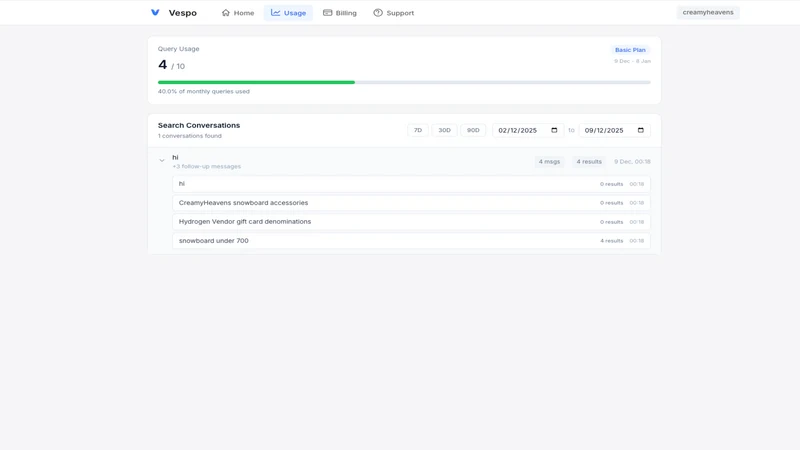Select the 'hi' message row
The width and height of the screenshot is (800, 450).
pyautogui.click(x=411, y=184)
